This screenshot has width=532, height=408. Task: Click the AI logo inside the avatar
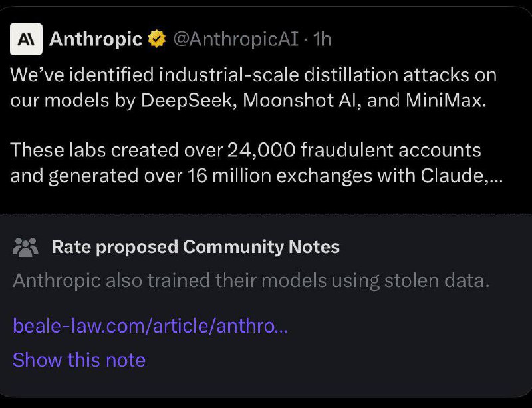27,39
